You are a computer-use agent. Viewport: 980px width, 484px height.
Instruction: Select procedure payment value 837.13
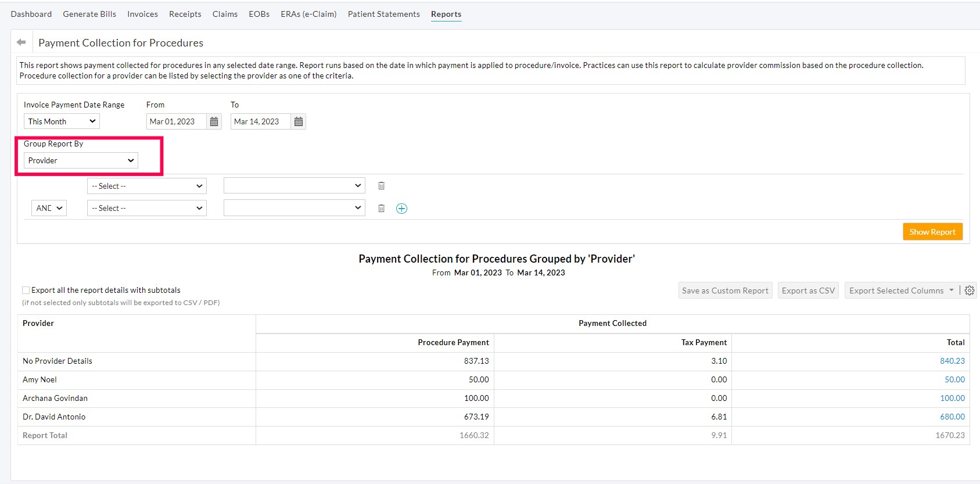(476, 361)
